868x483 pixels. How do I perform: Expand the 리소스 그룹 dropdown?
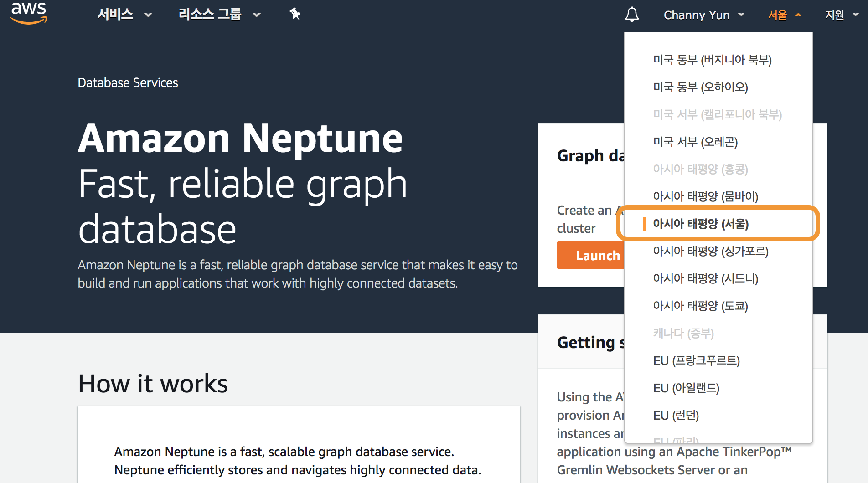click(x=219, y=15)
